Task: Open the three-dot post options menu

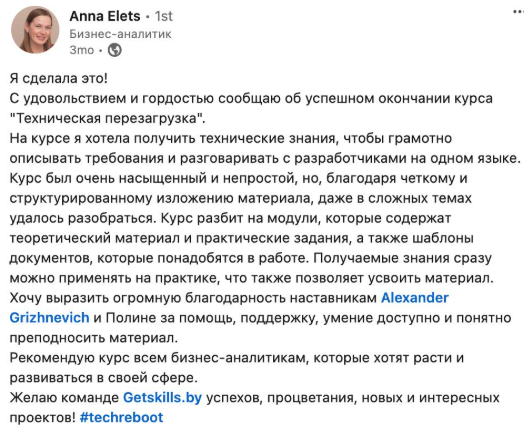Action: 518,12
